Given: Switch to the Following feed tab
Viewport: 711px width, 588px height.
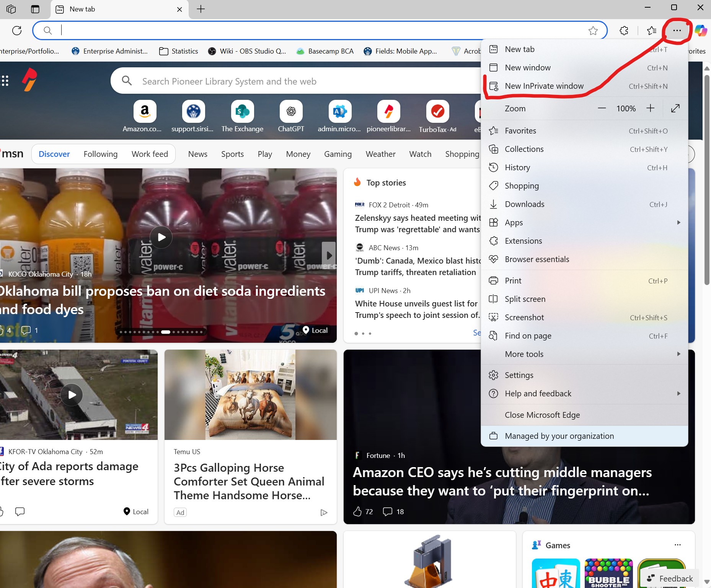Looking at the screenshot, I should pos(100,154).
